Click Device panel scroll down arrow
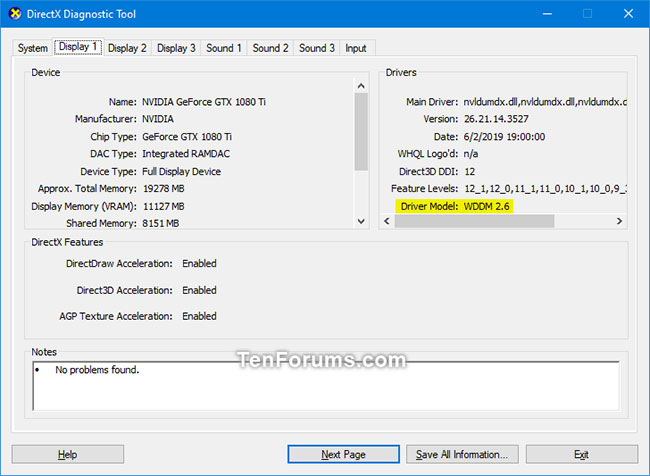Screen dimensions: 650x476 coord(361,221)
